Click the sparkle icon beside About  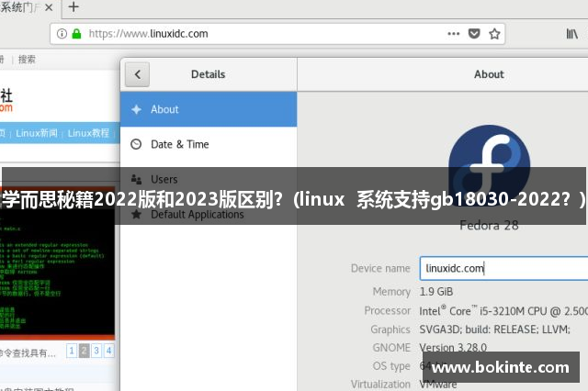136,109
